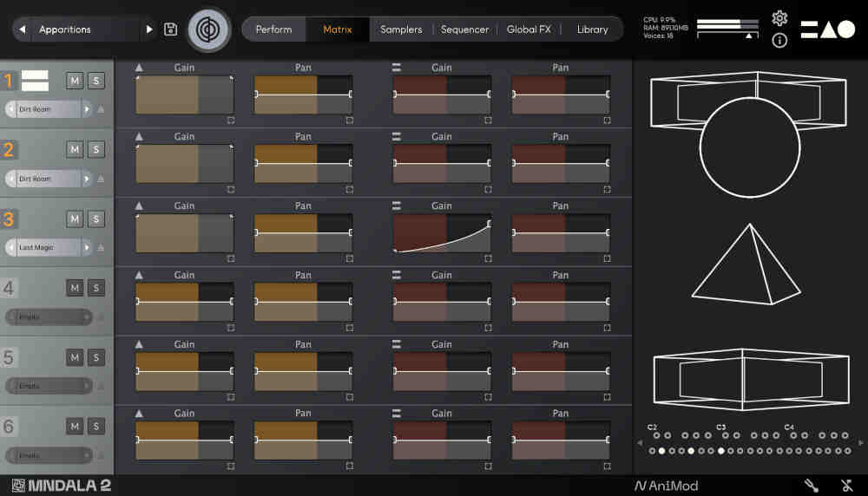Open the AniMod panel
Viewport: 868px width, 496px height.
(x=666, y=486)
